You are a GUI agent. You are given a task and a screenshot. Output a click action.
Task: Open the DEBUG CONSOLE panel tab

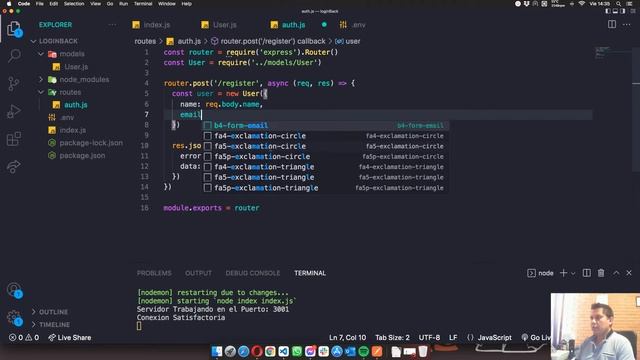(253, 273)
